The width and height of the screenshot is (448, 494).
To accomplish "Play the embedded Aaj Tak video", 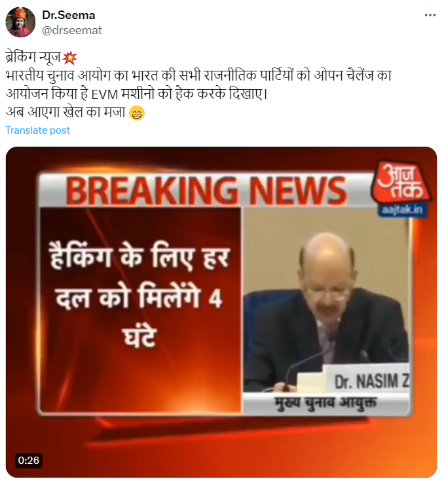I will [221, 312].
